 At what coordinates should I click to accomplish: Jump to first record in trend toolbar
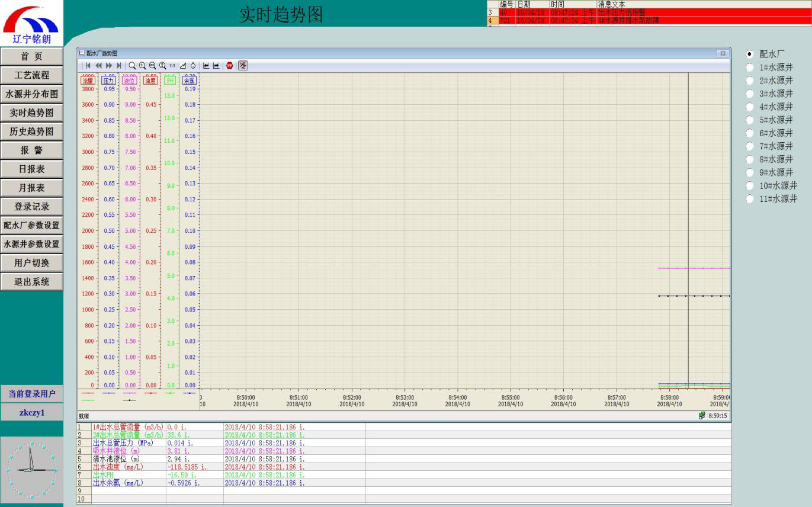click(x=88, y=66)
